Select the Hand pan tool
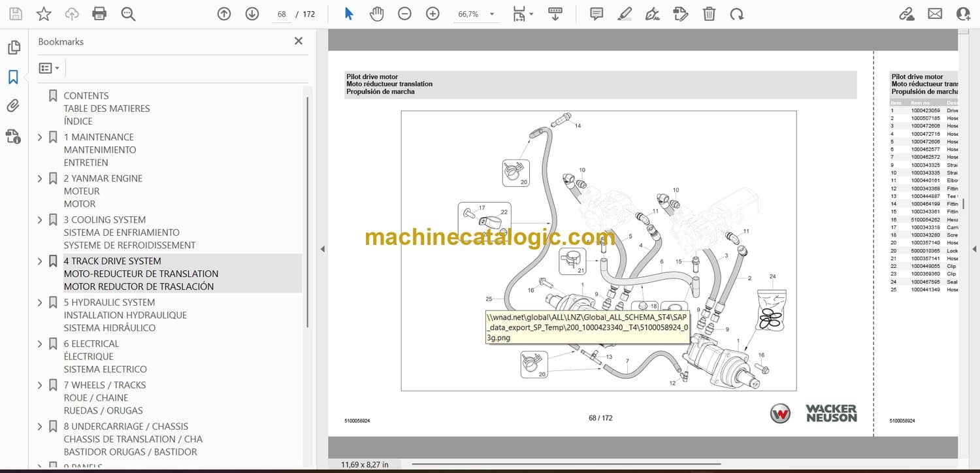 click(x=376, y=14)
